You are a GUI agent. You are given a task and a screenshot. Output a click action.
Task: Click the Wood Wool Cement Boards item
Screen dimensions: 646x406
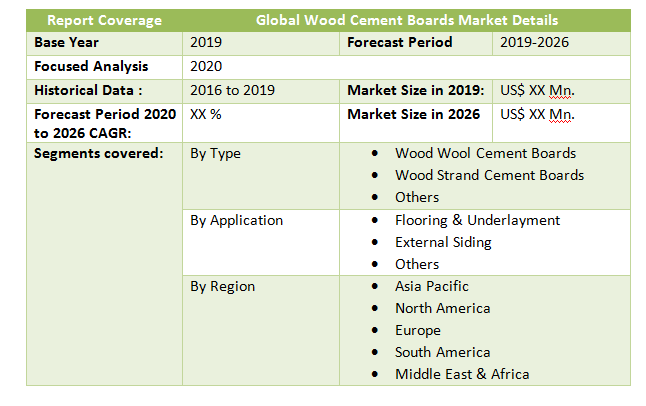coord(485,154)
